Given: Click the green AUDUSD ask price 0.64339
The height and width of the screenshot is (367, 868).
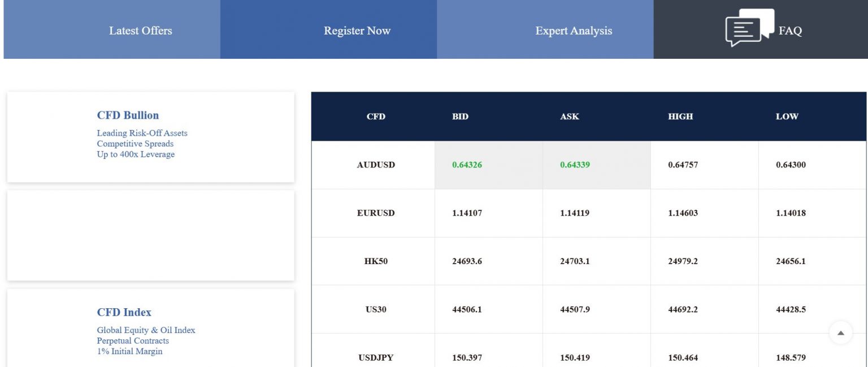Looking at the screenshot, I should (575, 165).
